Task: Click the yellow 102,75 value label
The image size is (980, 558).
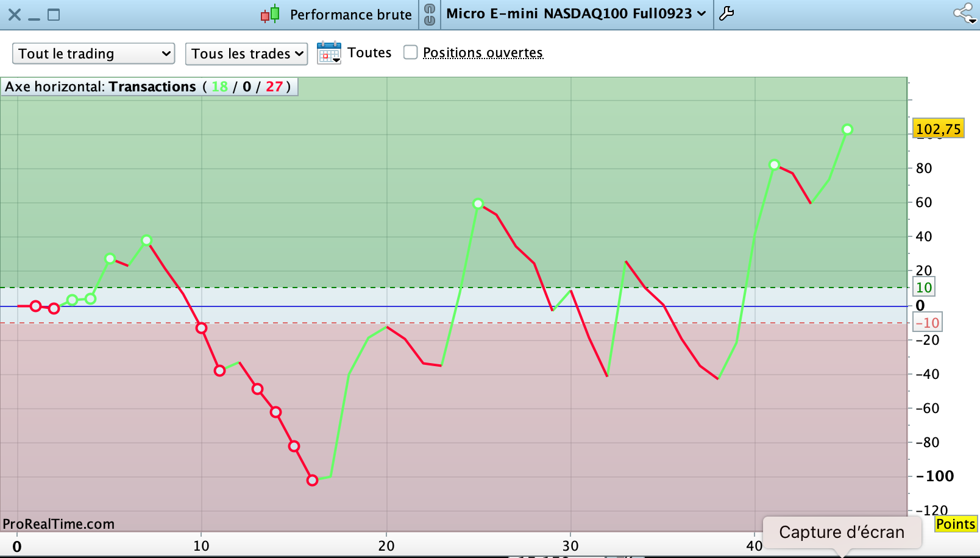Action: [x=939, y=129]
